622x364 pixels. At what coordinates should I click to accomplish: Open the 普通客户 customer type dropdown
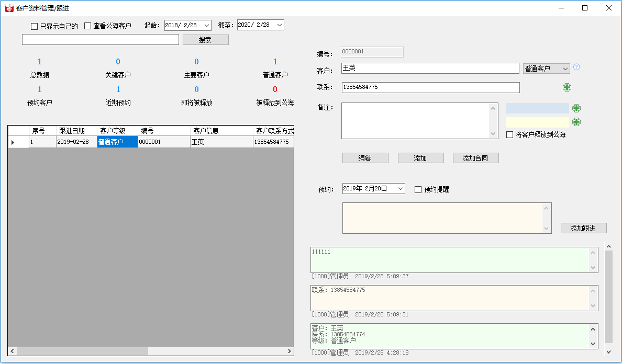[x=564, y=69]
